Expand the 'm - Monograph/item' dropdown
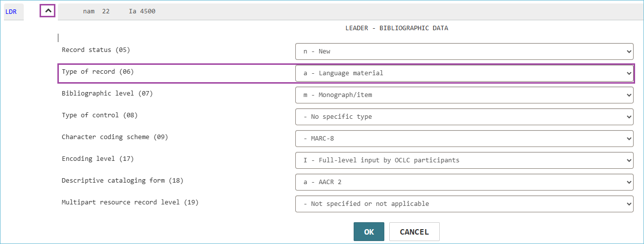The height and width of the screenshot is (244, 644). coord(464,95)
